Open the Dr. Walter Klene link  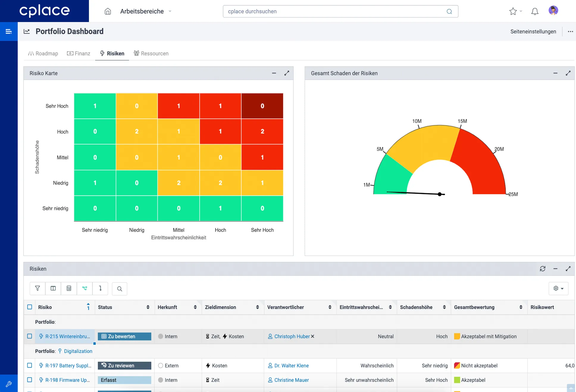click(x=291, y=366)
